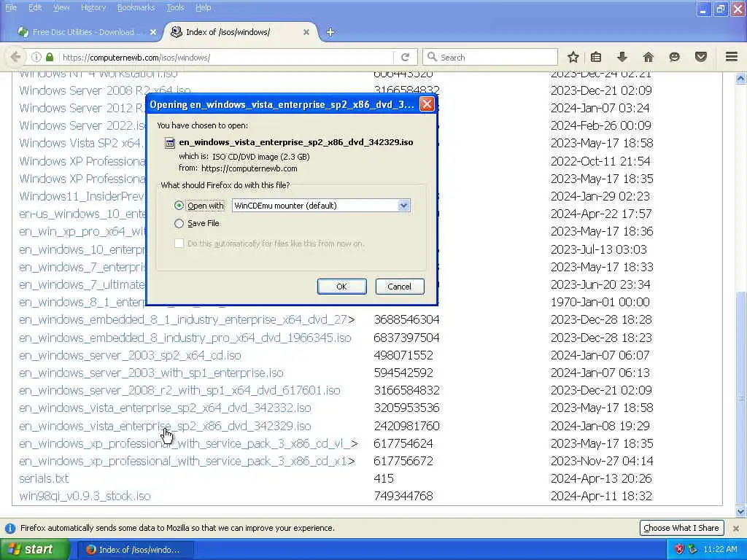Open the Tools menu

point(175,7)
